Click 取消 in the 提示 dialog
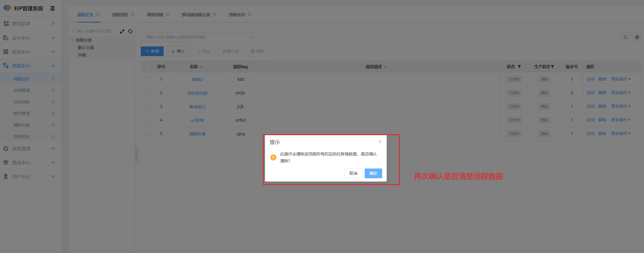Image resolution: width=644 pixels, height=253 pixels. coord(353,173)
